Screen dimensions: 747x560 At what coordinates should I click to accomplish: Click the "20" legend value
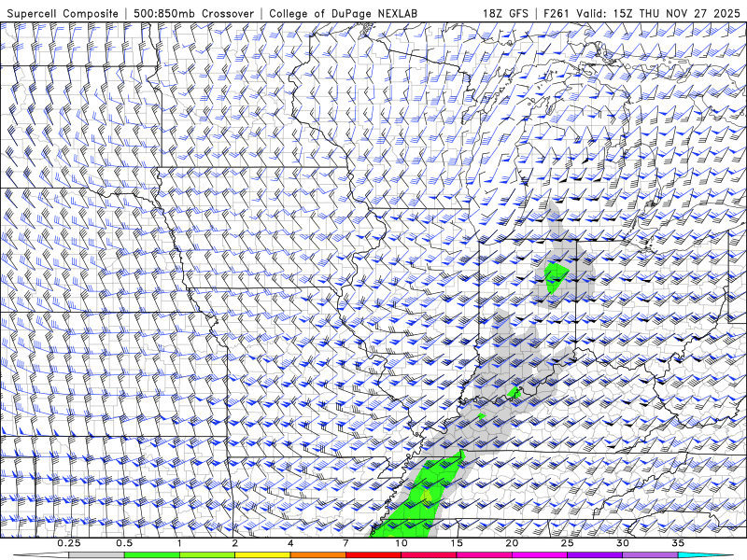tap(512, 543)
